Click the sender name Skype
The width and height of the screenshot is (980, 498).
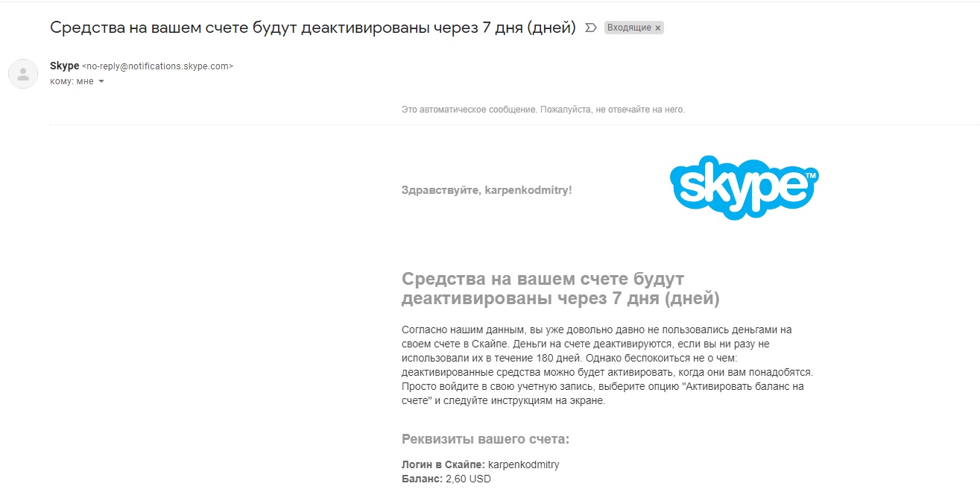tap(64, 66)
